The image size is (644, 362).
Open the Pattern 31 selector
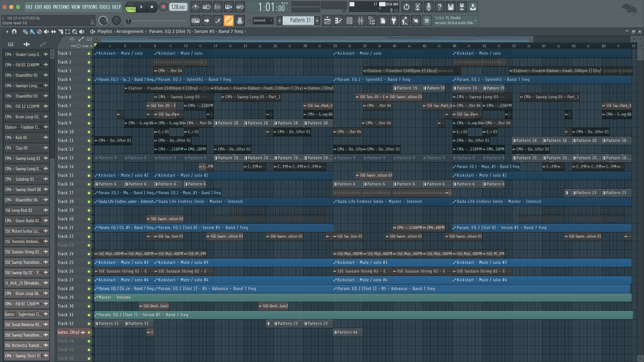299,20
